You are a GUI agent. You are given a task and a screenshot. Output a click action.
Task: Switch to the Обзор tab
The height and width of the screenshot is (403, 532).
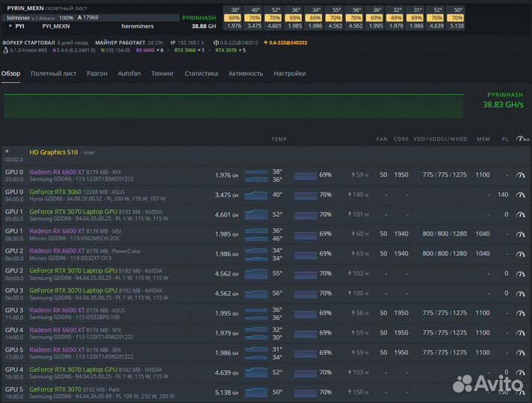(10, 74)
